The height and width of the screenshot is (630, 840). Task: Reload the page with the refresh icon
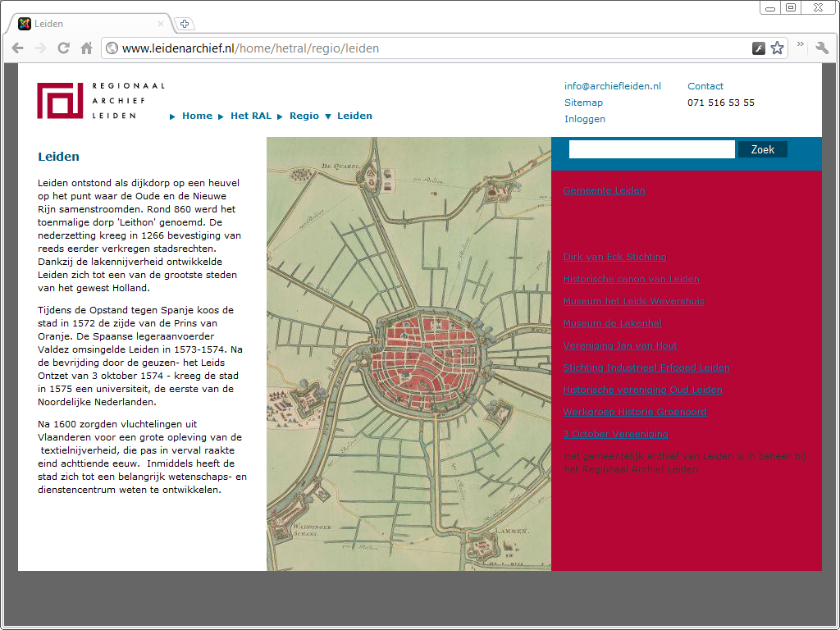pos(64,48)
